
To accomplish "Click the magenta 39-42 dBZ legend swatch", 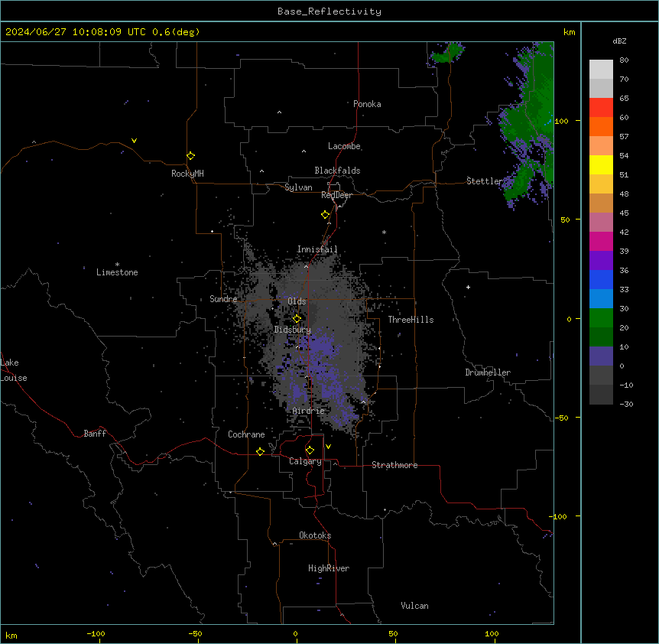I will pos(601,241).
